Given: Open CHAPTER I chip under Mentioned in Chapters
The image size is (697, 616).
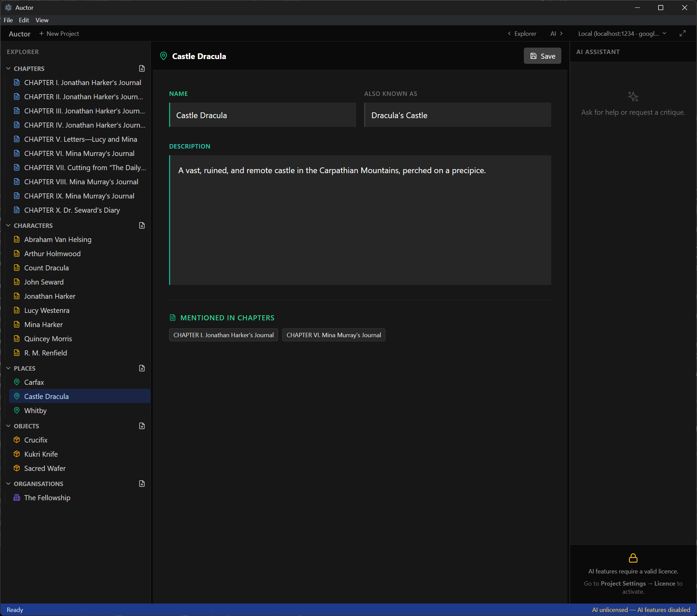Looking at the screenshot, I should [223, 335].
